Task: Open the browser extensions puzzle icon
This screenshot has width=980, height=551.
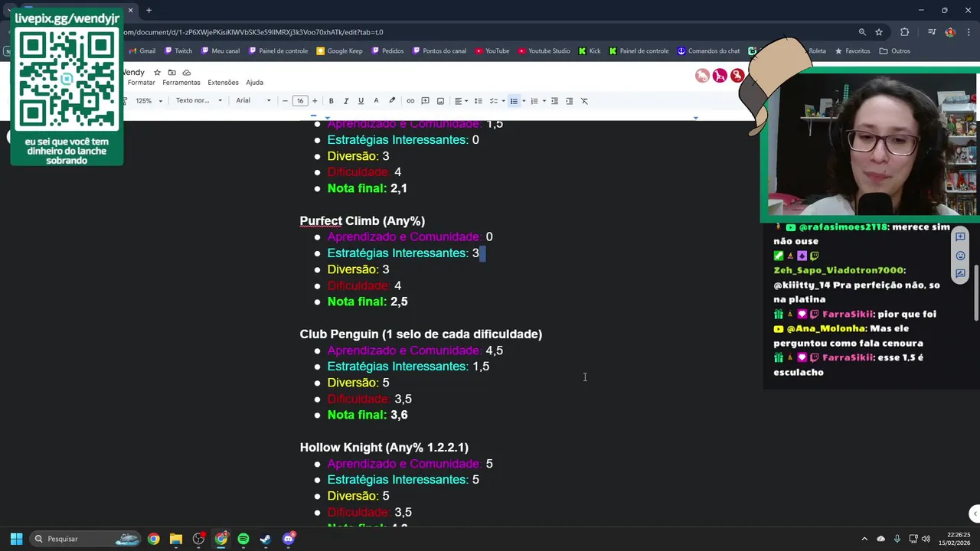Action: pyautogui.click(x=905, y=32)
